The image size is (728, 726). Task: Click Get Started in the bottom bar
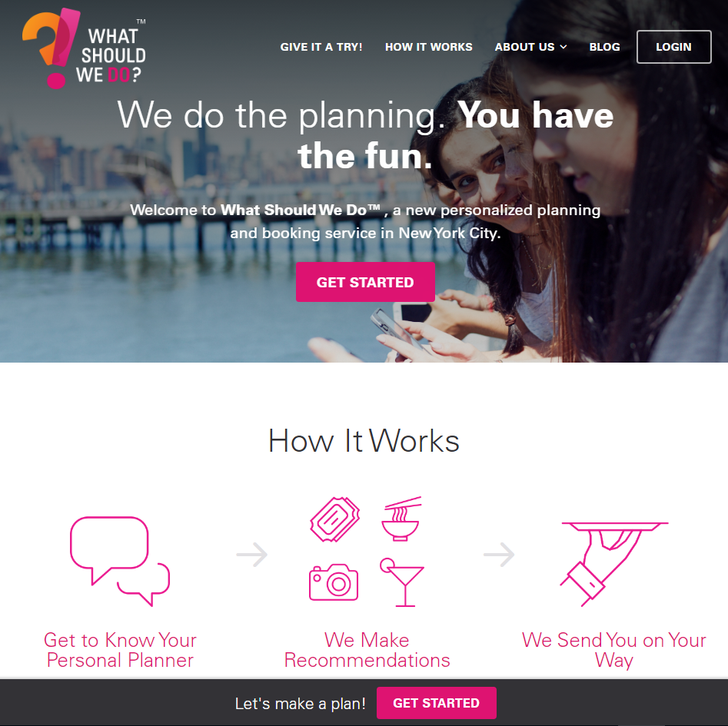(x=437, y=703)
